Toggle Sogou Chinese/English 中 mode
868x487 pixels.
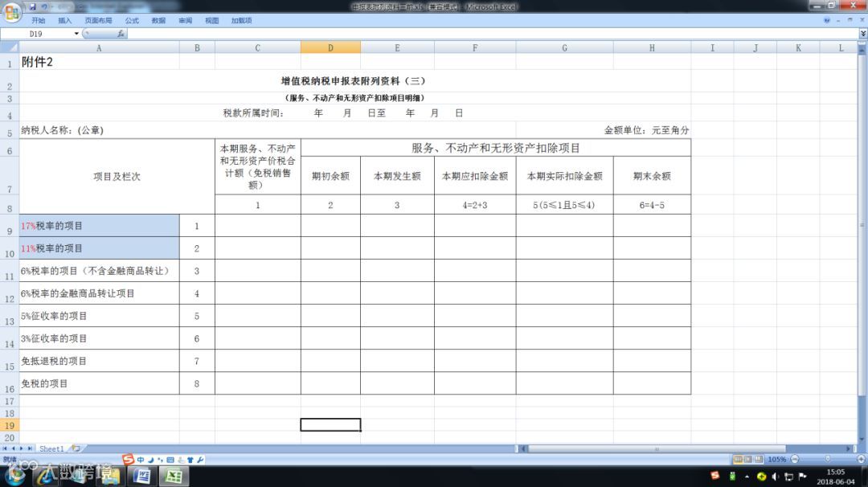tap(141, 460)
